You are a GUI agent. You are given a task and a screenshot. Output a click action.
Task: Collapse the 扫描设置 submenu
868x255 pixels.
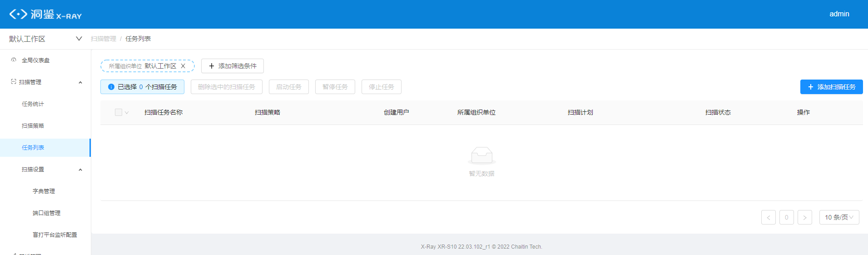(x=80, y=170)
